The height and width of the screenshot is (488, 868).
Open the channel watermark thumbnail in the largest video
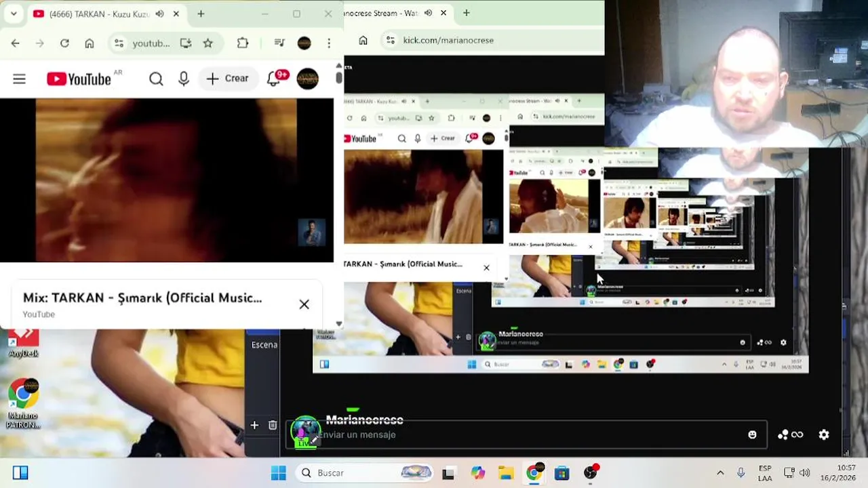pos(312,232)
